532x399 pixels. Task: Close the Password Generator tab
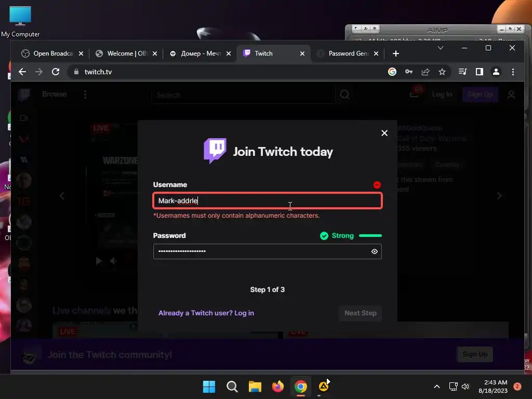point(376,54)
